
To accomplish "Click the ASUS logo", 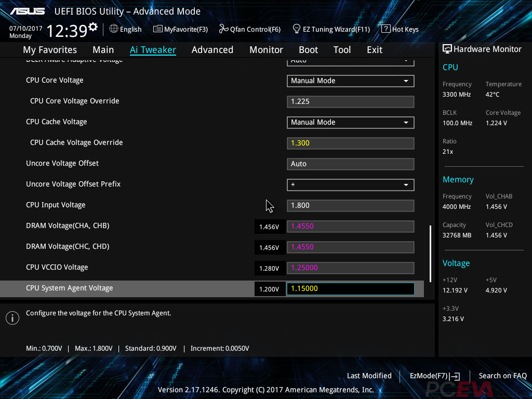I will (27, 11).
